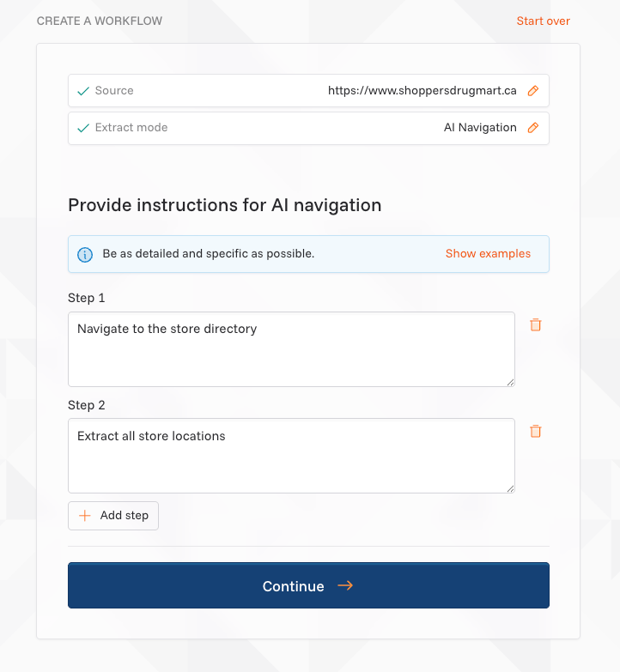Click the arrow icon on Continue button
The width and height of the screenshot is (620, 672).
(345, 586)
